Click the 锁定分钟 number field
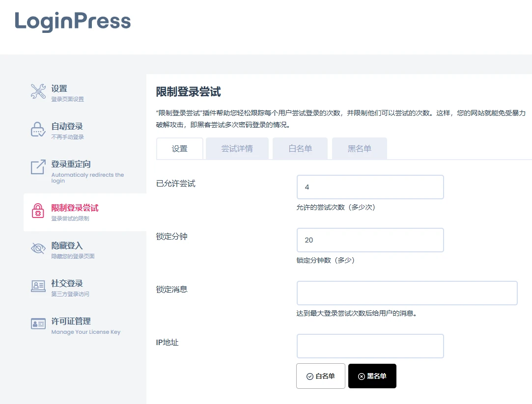 (x=370, y=240)
